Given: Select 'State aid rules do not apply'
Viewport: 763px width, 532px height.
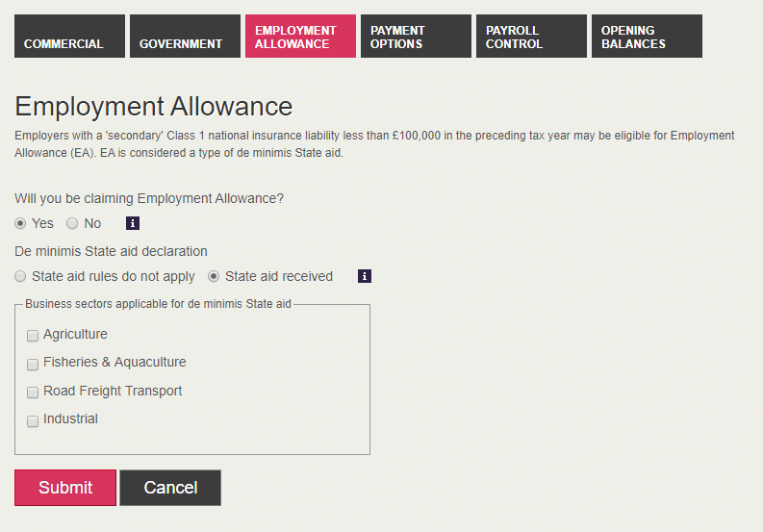Looking at the screenshot, I should tap(21, 276).
